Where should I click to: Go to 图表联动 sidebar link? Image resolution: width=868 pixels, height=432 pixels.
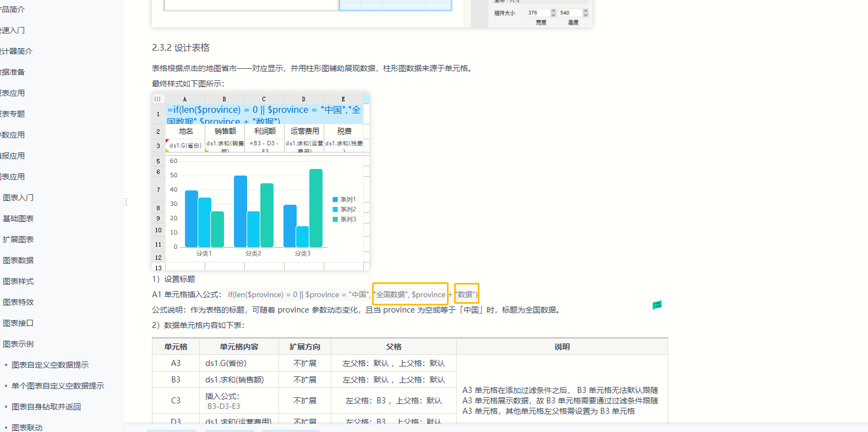pos(27,428)
